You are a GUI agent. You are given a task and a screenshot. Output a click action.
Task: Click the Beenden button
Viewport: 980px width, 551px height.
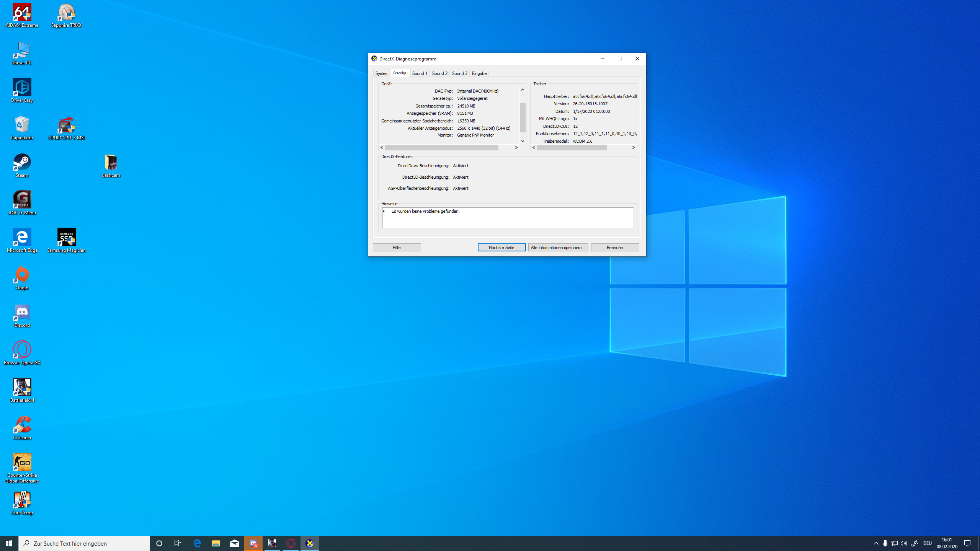coord(614,248)
